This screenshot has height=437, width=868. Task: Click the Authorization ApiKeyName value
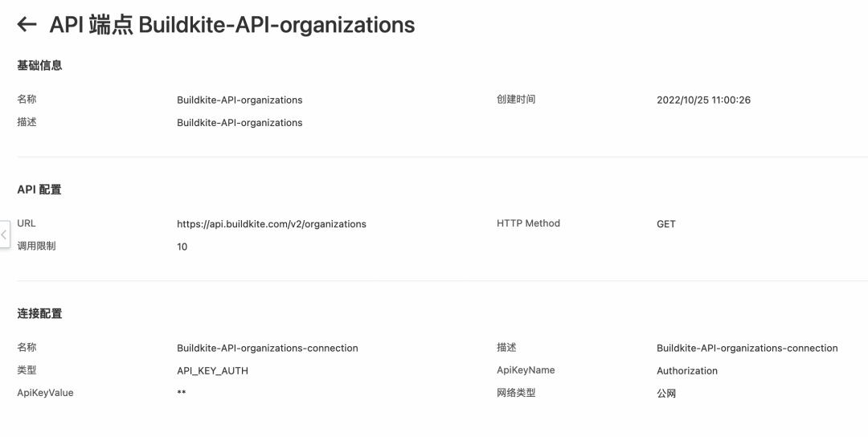pyautogui.click(x=687, y=371)
